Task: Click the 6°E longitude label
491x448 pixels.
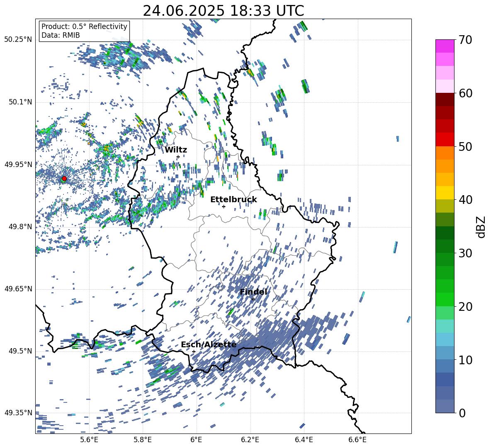Action: [x=196, y=440]
